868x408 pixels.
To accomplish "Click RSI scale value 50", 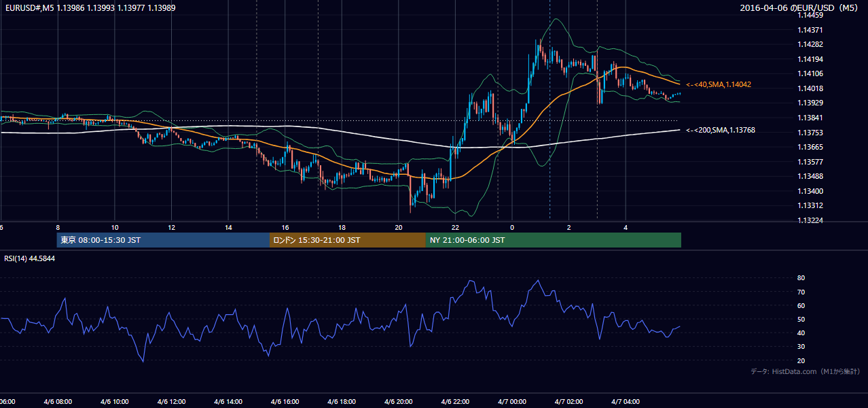I will point(801,319).
